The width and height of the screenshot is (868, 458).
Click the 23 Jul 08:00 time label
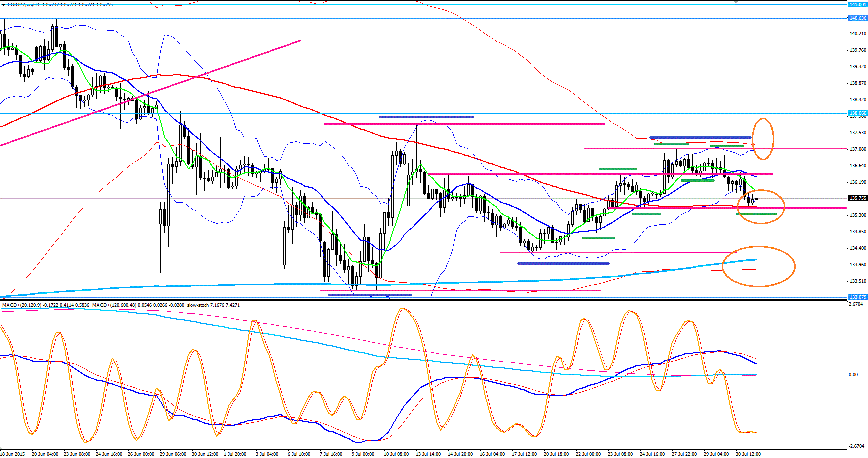click(x=621, y=454)
